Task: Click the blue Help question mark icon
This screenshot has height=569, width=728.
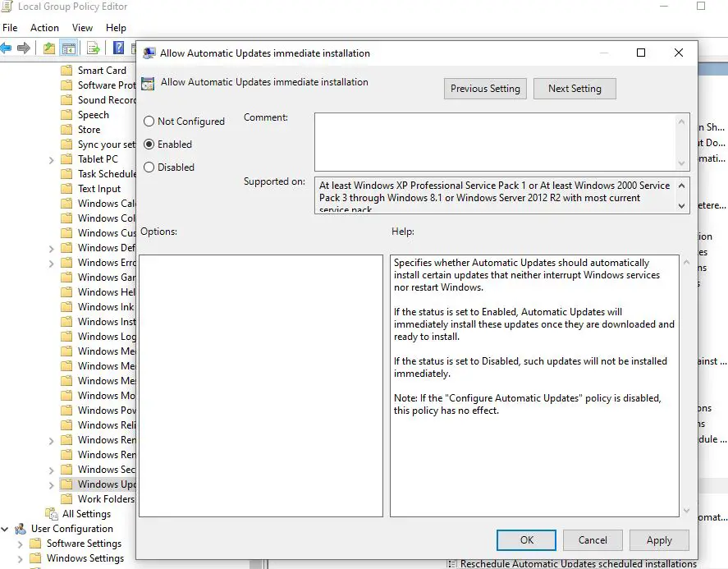Action: tap(118, 48)
